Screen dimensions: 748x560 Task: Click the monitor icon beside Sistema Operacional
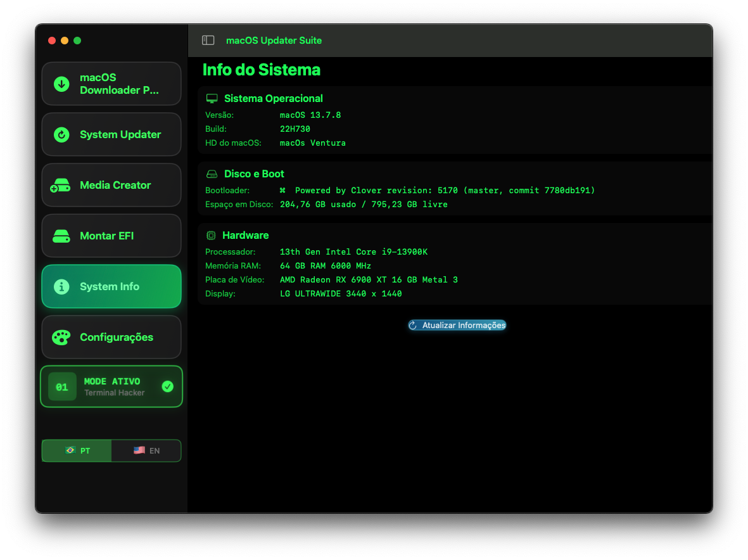point(211,98)
